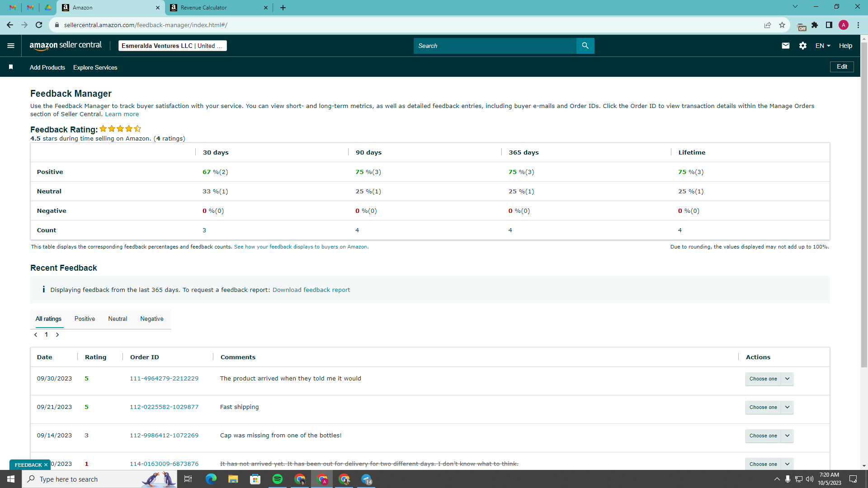Screen dimensions: 868x488
Task: Open the pinned Google Drive tab
Action: [x=48, y=8]
